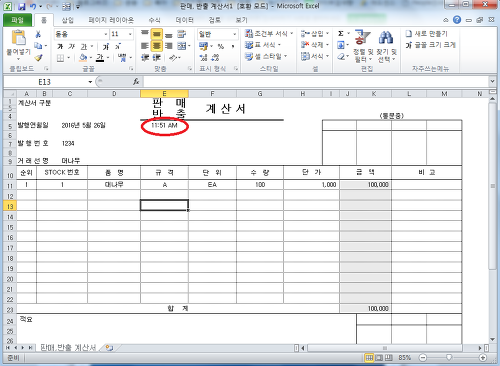Click Delete cells (삭제) button

[314, 45]
